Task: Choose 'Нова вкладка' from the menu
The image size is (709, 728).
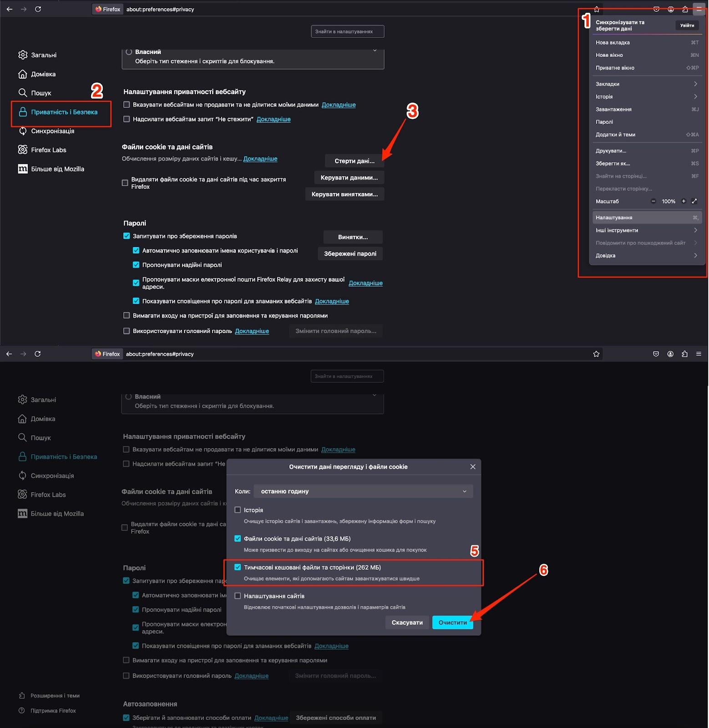Action: [x=647, y=42]
